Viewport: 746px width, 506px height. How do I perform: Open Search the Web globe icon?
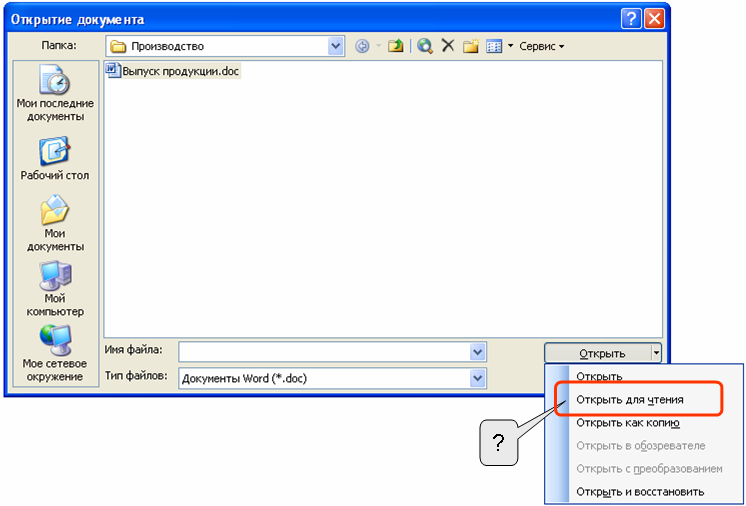tap(424, 46)
